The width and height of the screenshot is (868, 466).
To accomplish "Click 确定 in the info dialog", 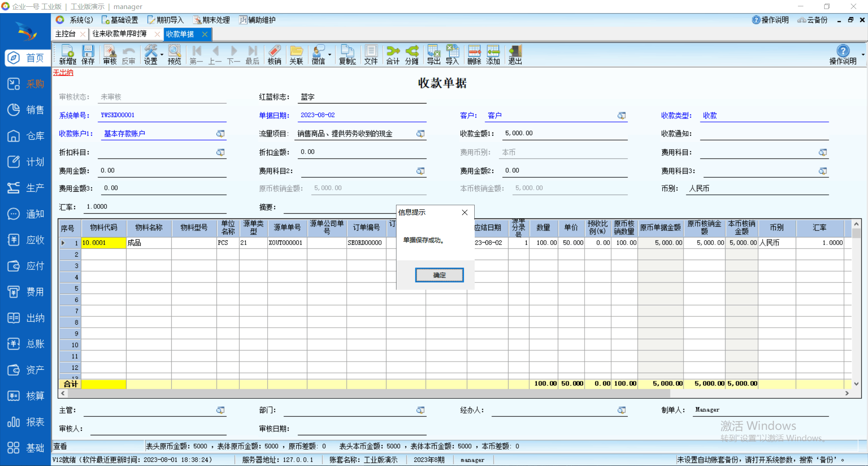I will pyautogui.click(x=439, y=275).
